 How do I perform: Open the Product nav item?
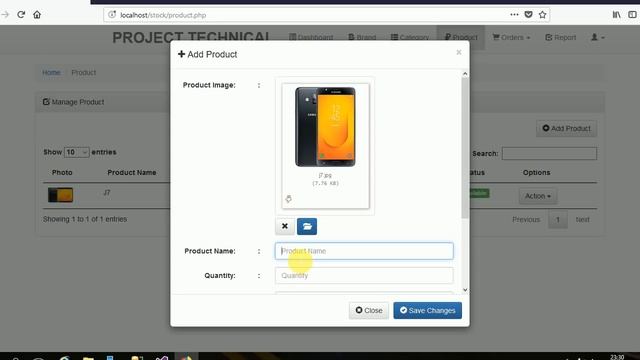pyautogui.click(x=461, y=37)
